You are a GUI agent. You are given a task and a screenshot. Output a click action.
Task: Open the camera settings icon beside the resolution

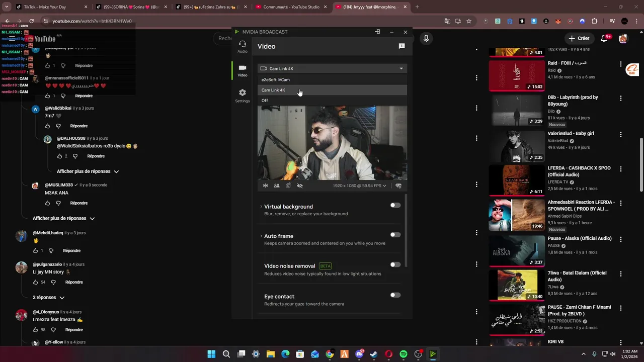398,186
